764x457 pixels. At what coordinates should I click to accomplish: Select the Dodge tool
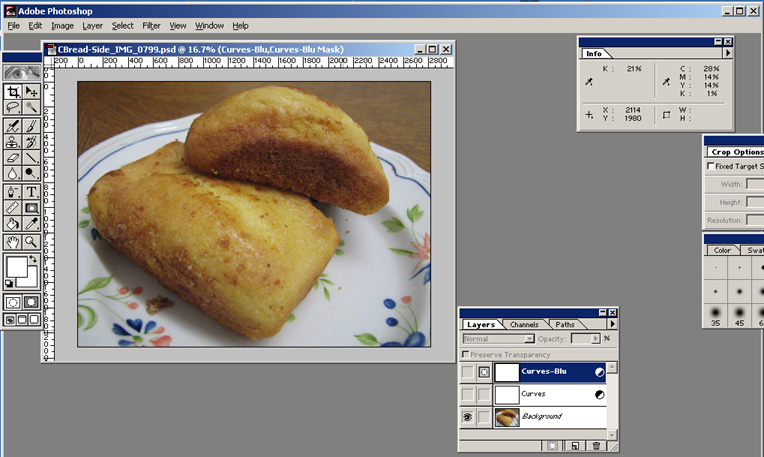[x=31, y=173]
